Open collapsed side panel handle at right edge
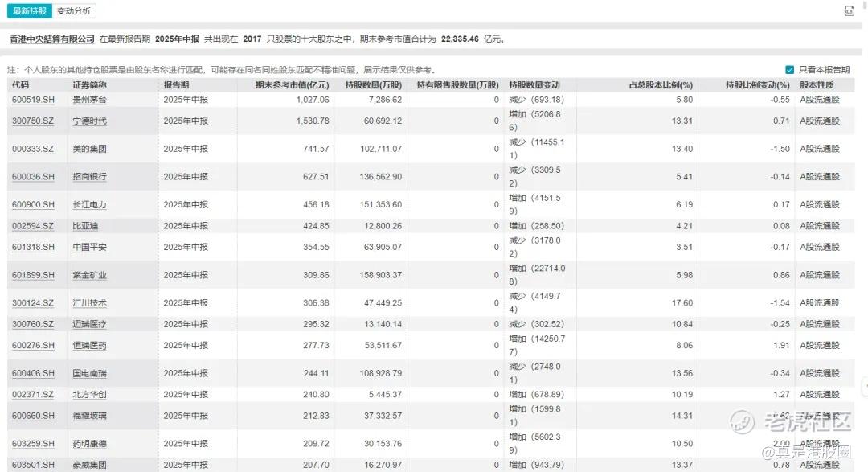The image size is (868, 472). 866,387
